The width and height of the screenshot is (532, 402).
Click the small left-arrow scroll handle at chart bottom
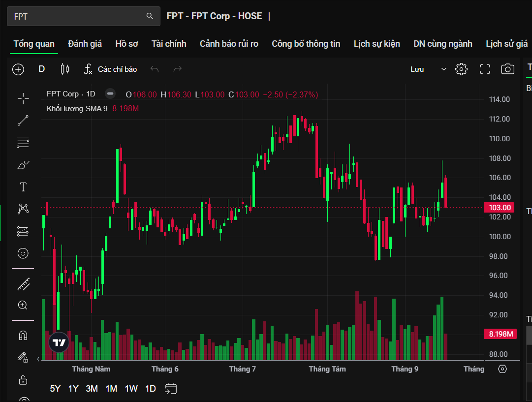coord(38,359)
